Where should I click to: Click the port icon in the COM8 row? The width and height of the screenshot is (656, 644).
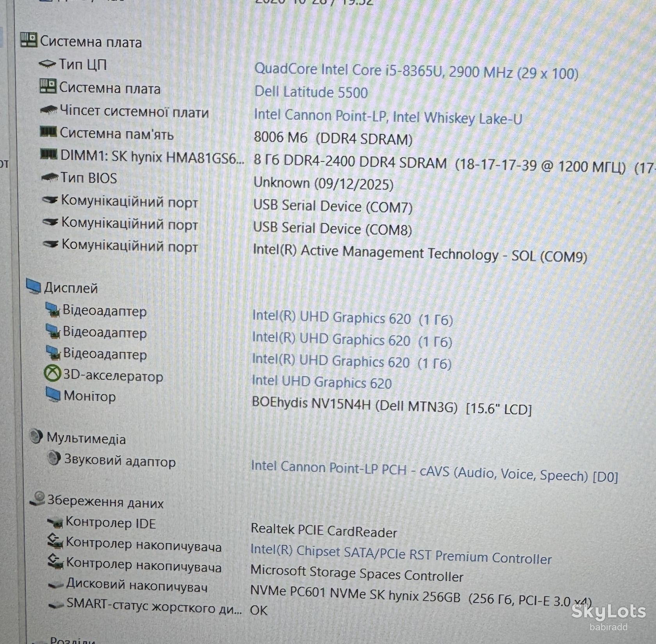50,222
